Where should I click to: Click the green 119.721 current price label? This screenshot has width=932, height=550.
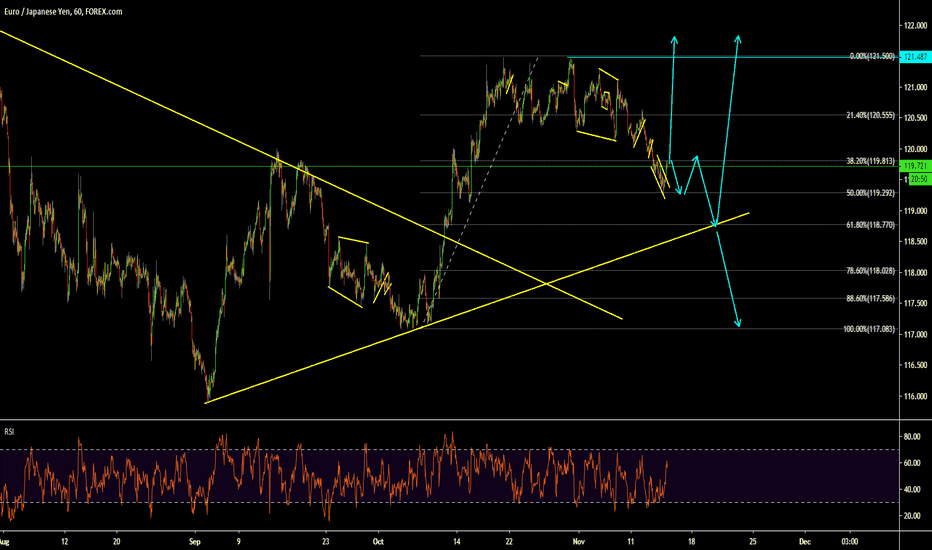tap(915, 165)
